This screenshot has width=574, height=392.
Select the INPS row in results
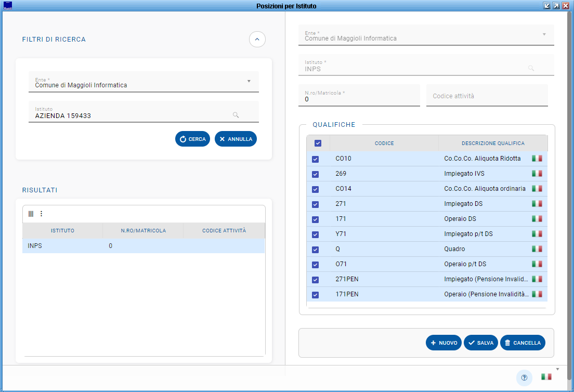(x=143, y=246)
